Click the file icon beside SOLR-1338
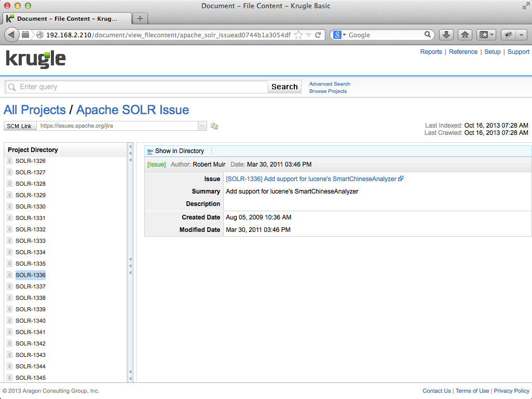The image size is (532, 399). [10, 297]
